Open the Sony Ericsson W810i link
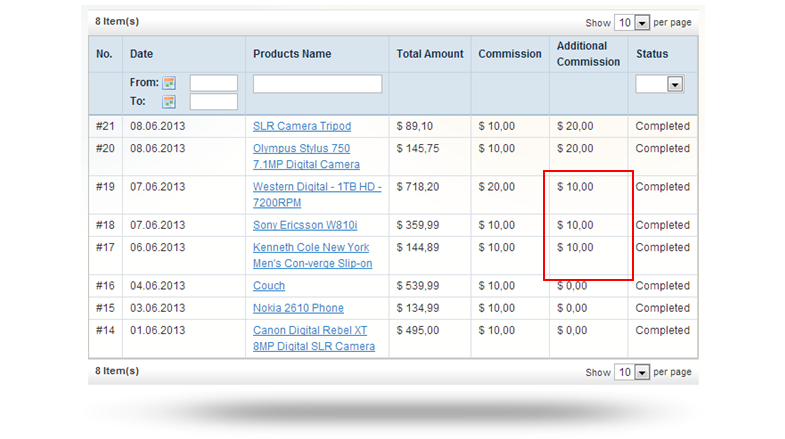Image resolution: width=785 pixels, height=439 pixels. (x=305, y=225)
